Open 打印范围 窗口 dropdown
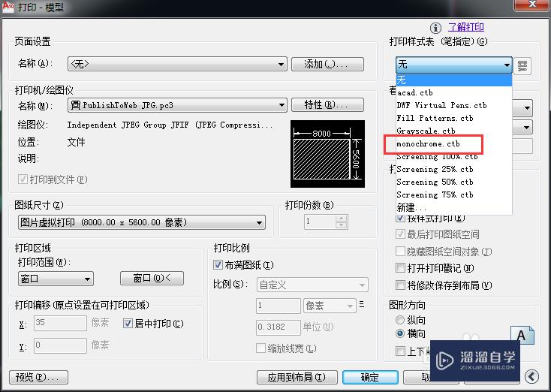The image size is (551, 392). click(x=56, y=279)
